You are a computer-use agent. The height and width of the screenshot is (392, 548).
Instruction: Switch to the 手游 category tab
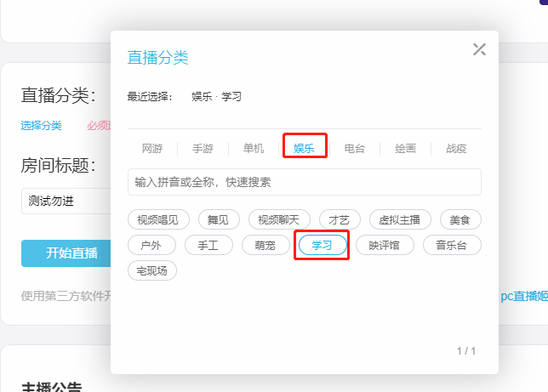click(203, 149)
